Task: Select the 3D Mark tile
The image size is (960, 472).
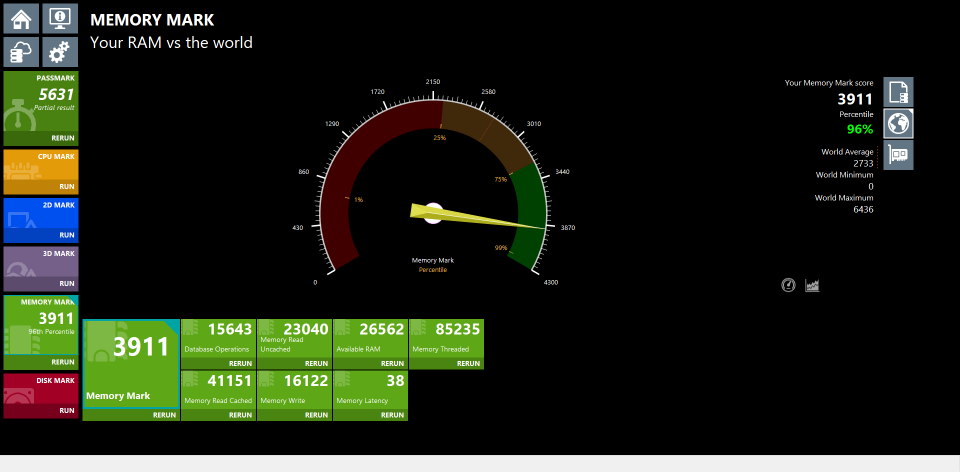Action: click(x=41, y=262)
